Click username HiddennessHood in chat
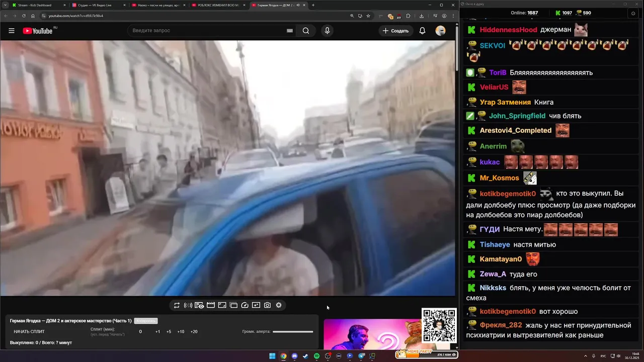 pyautogui.click(x=509, y=30)
